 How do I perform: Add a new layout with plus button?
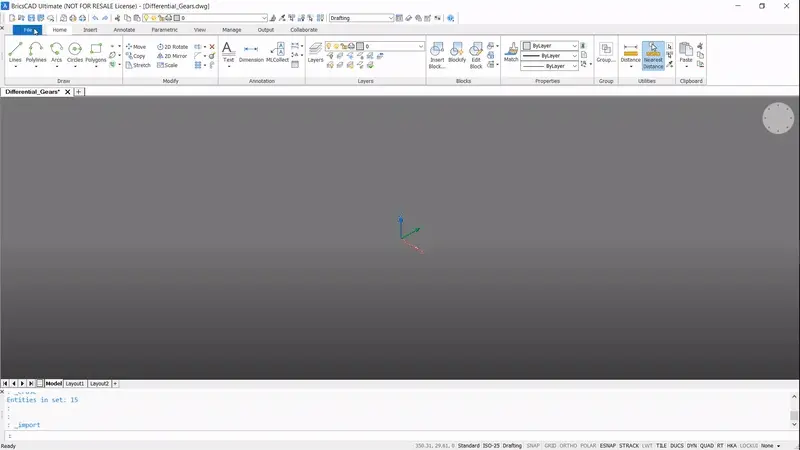(x=115, y=383)
